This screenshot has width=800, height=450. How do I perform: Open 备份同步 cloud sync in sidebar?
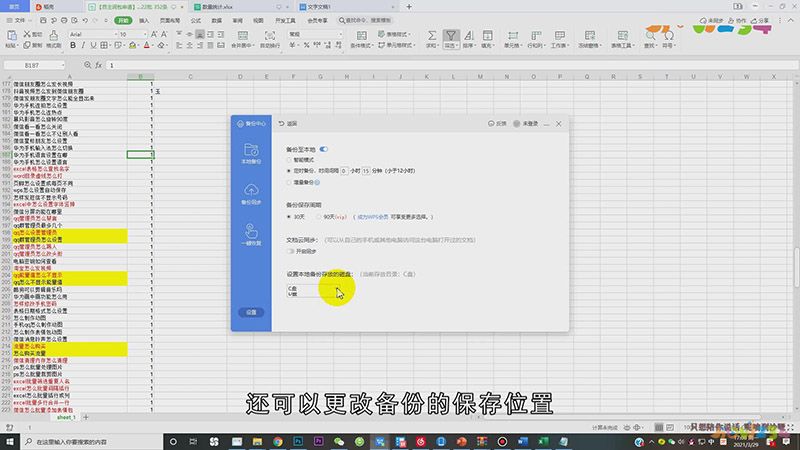251,194
